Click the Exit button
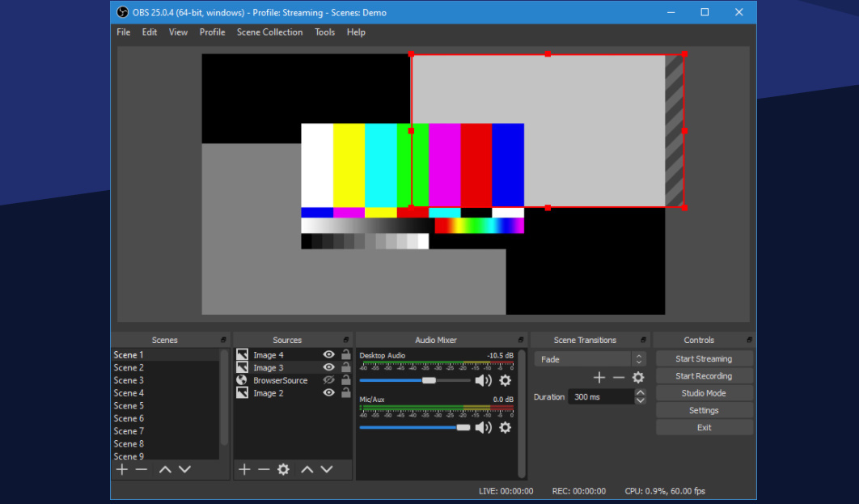859x504 pixels. pyautogui.click(x=704, y=427)
